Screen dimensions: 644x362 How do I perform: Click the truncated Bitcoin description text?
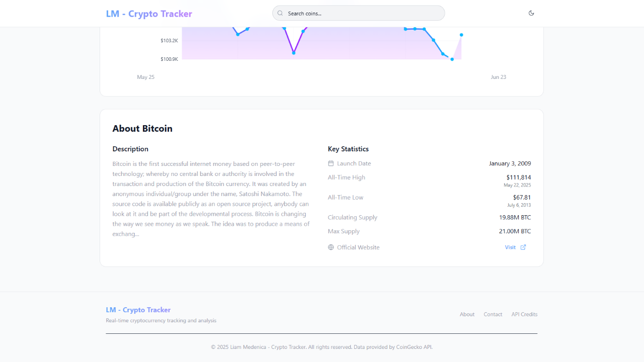coord(211,199)
